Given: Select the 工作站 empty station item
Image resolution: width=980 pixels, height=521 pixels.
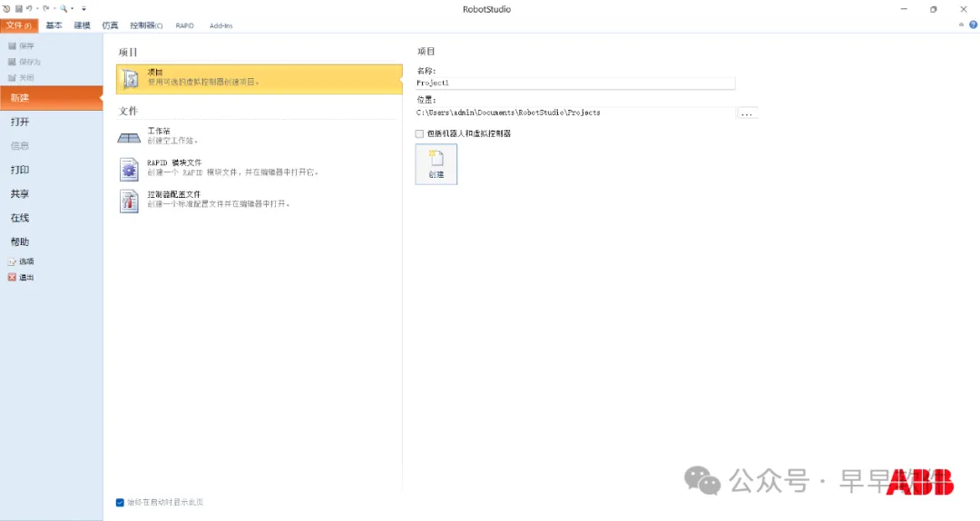Looking at the screenshot, I should pyautogui.click(x=260, y=136).
